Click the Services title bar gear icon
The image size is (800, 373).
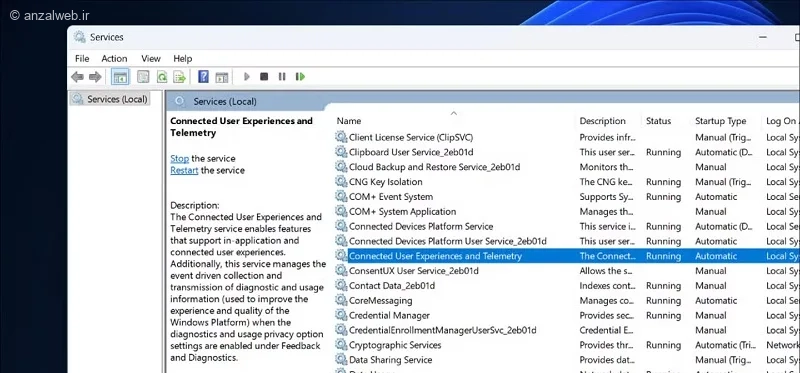pos(80,37)
